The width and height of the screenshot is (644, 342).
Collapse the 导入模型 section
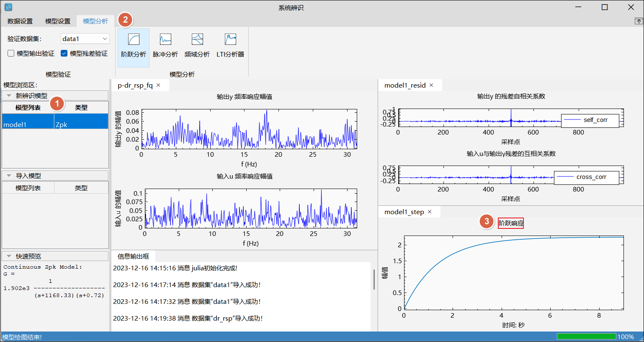click(x=9, y=176)
